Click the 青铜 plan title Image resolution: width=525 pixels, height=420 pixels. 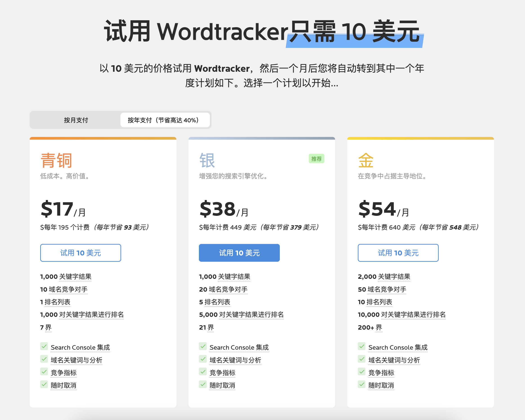[x=56, y=160]
